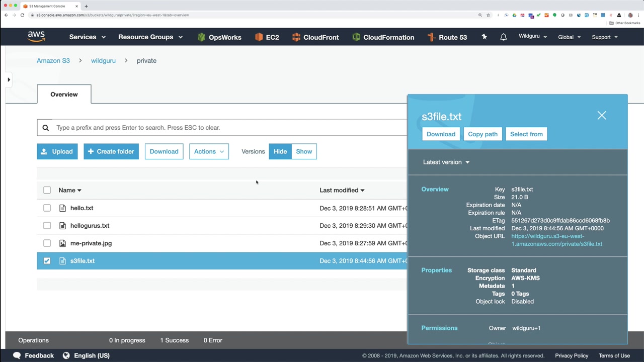Uncheck the s3file.txt checkbox

pos(47,261)
